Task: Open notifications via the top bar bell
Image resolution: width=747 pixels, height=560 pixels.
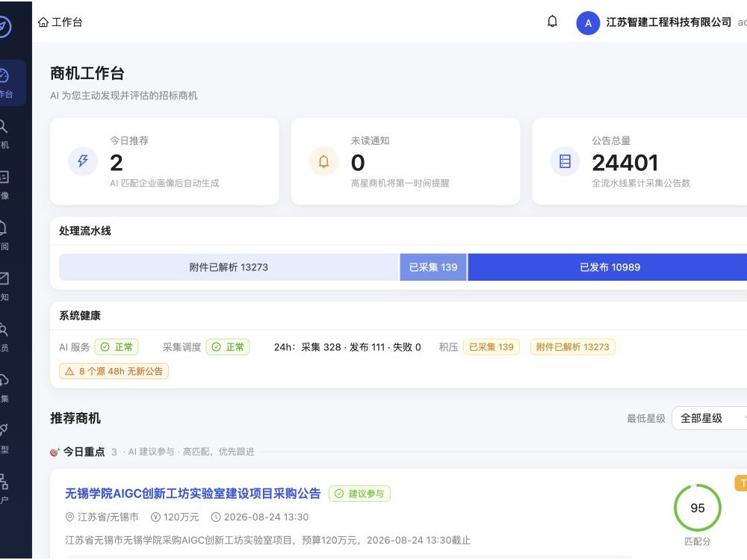Action: pos(552,22)
